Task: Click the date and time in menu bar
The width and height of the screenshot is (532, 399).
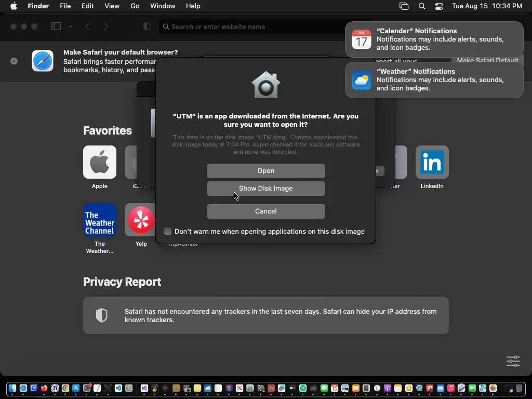Action: (x=487, y=6)
